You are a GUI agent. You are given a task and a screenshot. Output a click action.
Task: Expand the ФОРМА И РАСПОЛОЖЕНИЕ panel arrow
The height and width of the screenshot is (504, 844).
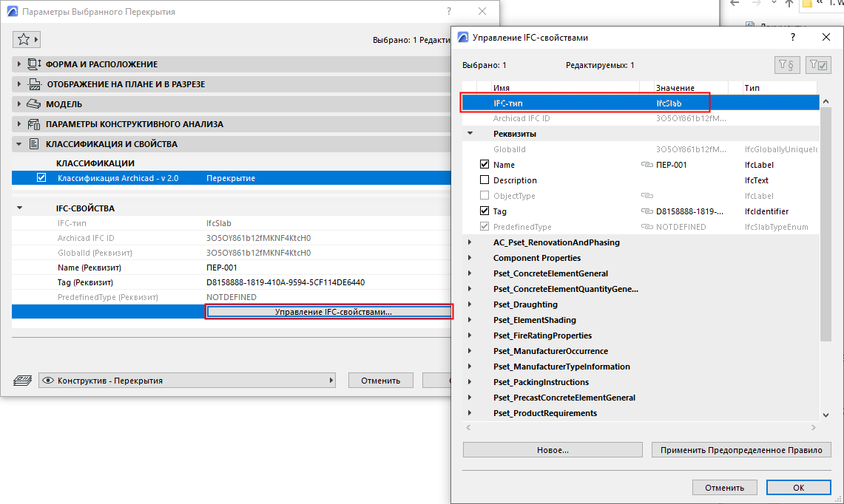pyautogui.click(x=18, y=64)
